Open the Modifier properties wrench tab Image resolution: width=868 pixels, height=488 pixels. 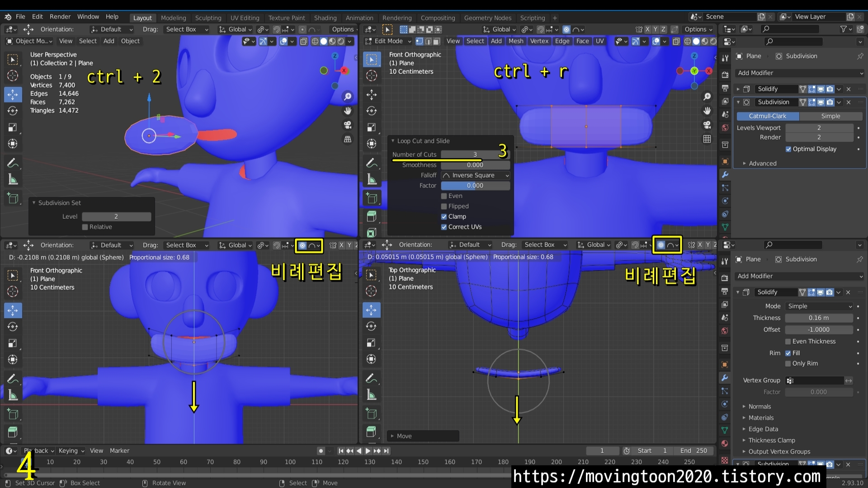click(x=725, y=174)
